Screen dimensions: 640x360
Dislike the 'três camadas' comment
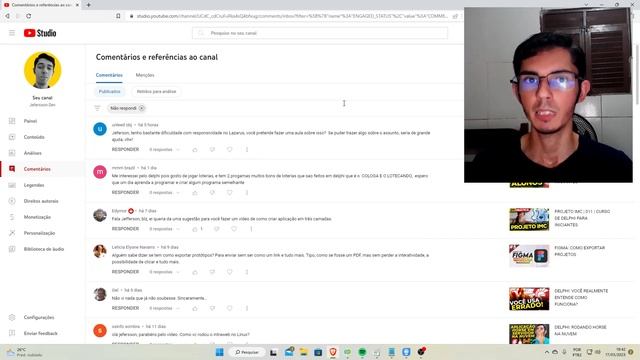pos(217,229)
